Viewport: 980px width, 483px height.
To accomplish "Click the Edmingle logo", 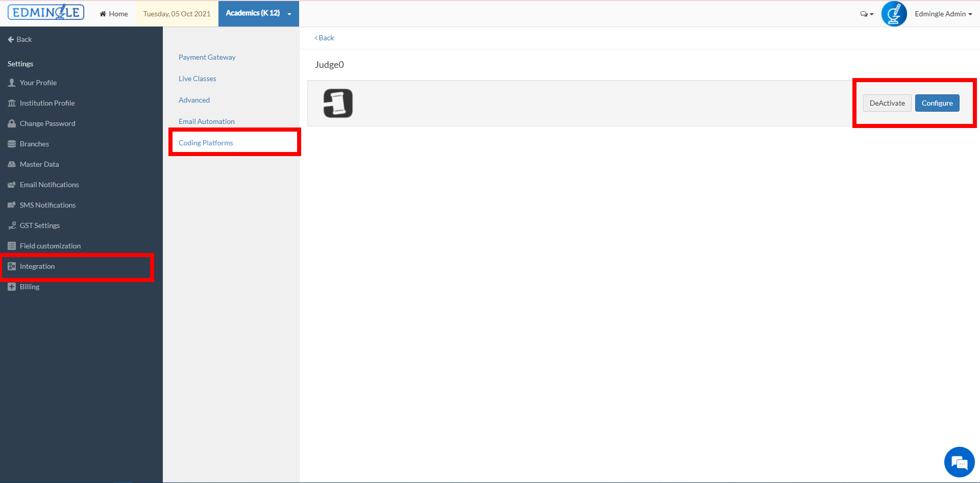I will pos(46,12).
